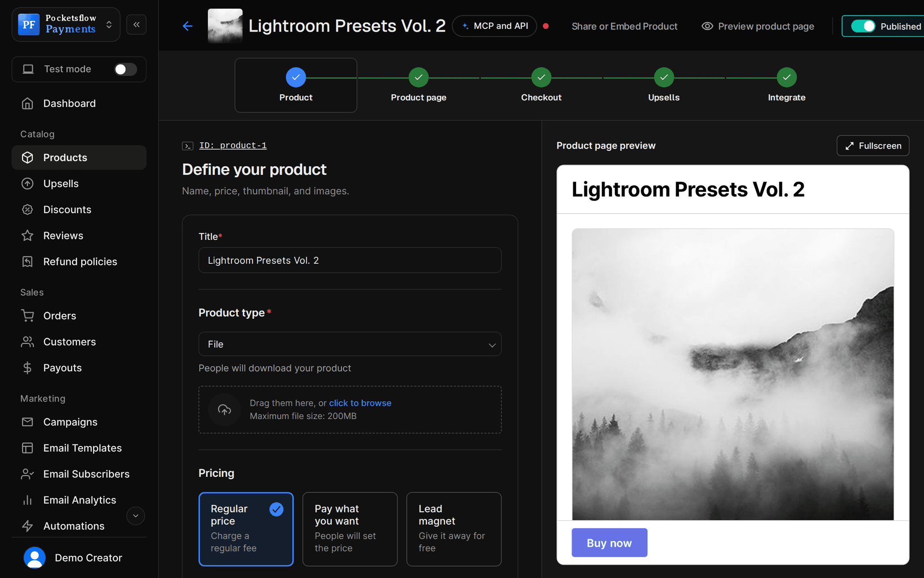The height and width of the screenshot is (578, 924).
Task: Go to the Integrate step
Action: 786,85
